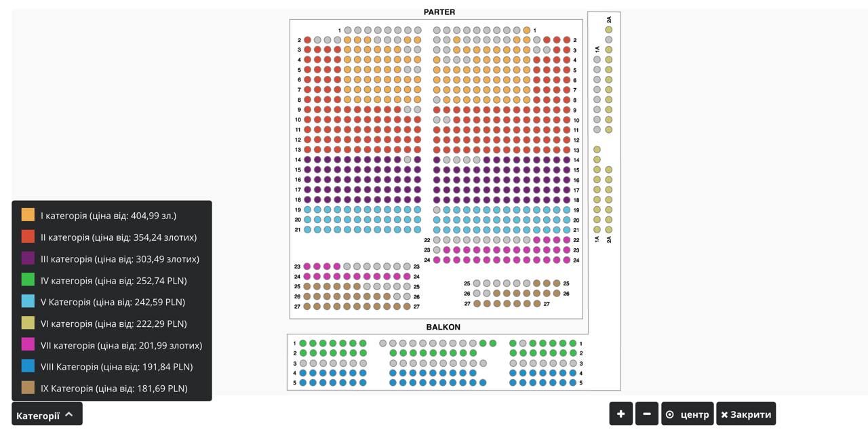
Task: Pick the first green seat in balkon row 1
Action: pos(303,343)
